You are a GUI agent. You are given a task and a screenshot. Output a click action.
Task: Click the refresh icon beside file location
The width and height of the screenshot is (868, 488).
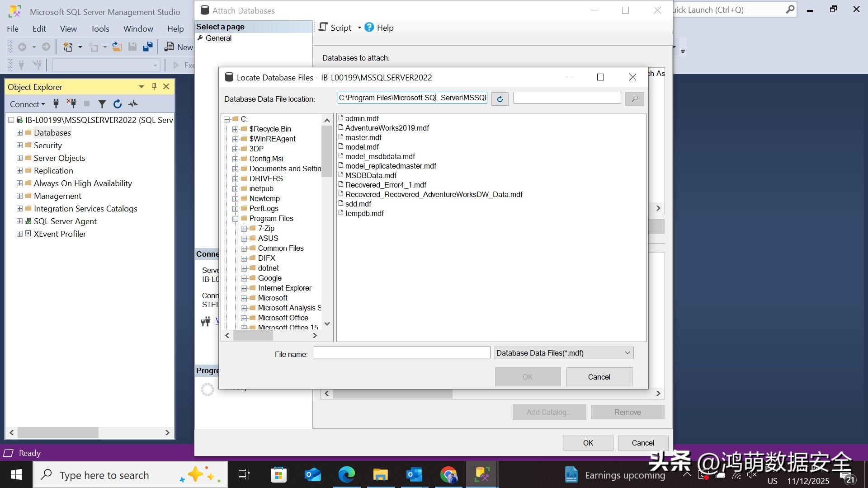point(500,99)
